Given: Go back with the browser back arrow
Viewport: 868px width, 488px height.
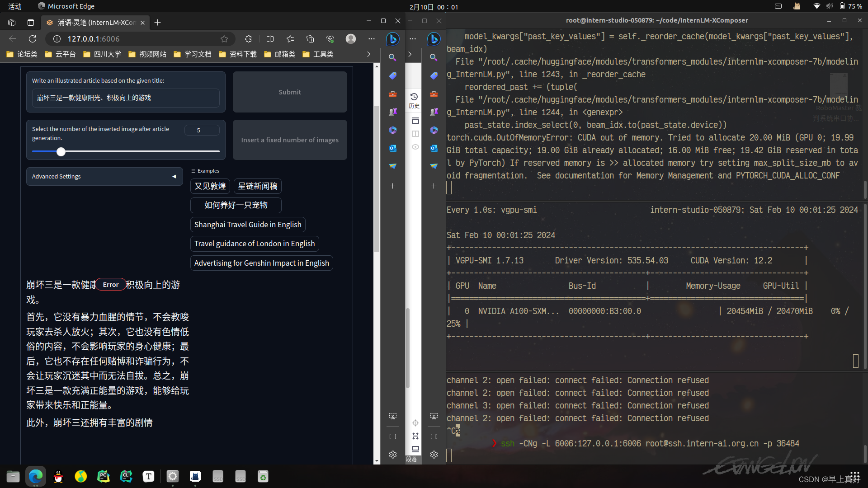Looking at the screenshot, I should (x=13, y=39).
